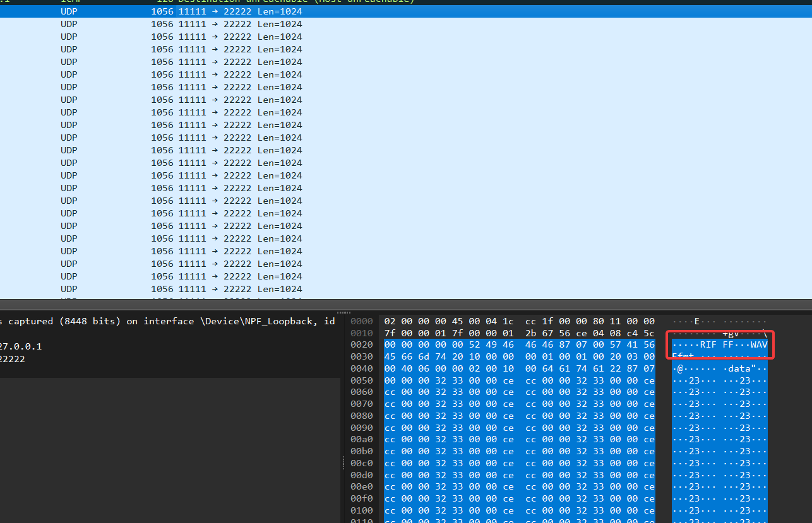Image resolution: width=812 pixels, height=523 pixels.
Task: Select hex offset 0040 in bytes pane
Action: (362, 368)
